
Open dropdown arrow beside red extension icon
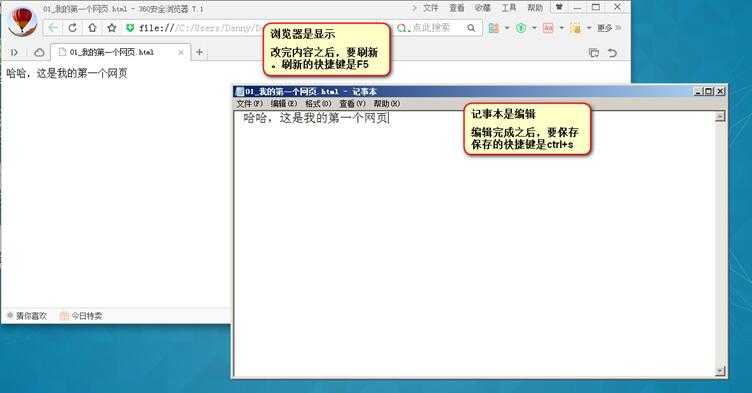pos(562,28)
